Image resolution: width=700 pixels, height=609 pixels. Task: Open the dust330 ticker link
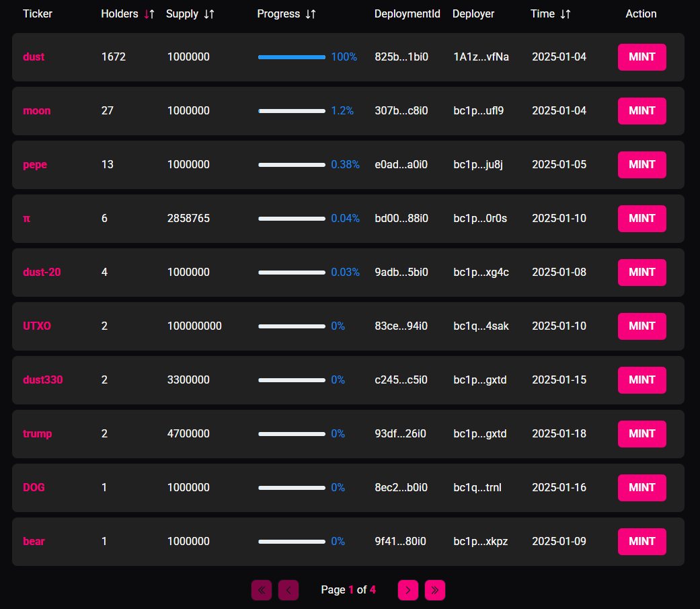point(43,380)
